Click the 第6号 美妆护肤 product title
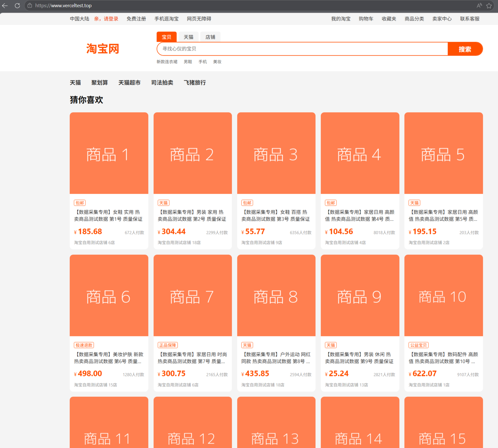 tap(108, 358)
